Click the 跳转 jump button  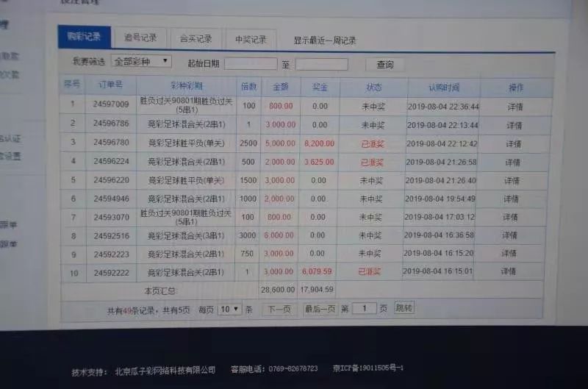click(404, 307)
